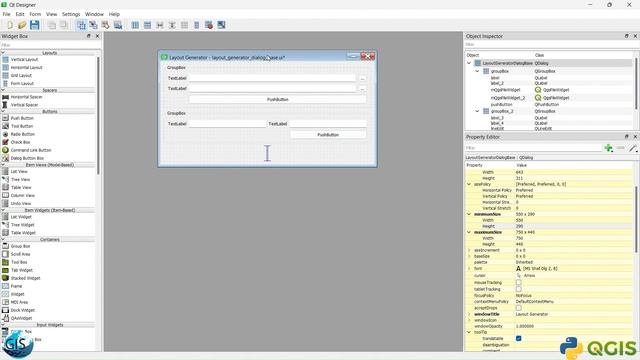The image size is (640, 360).
Task: Activate Edit Buddies mode icon
Action: [106, 25]
